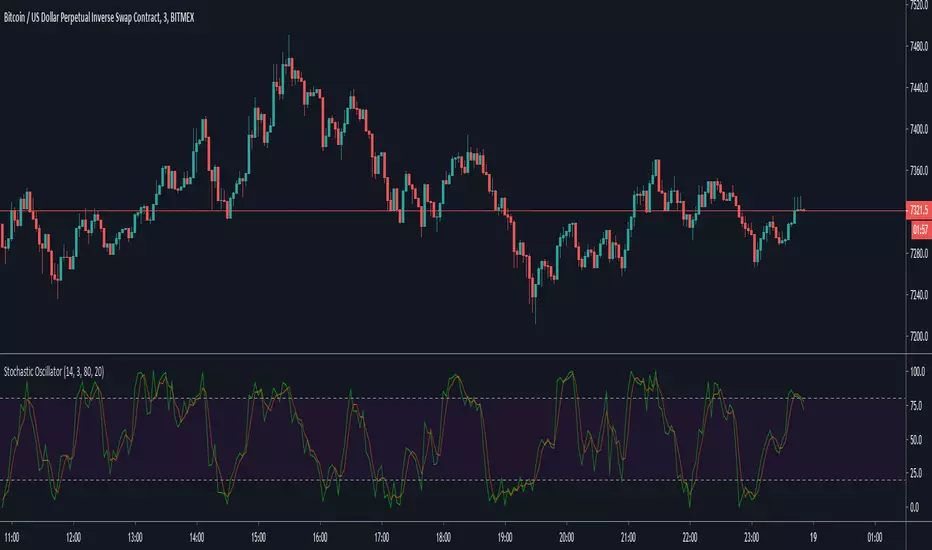Click the upper dashed 80 overbought line
The image size is (932, 550).
pos(452,398)
